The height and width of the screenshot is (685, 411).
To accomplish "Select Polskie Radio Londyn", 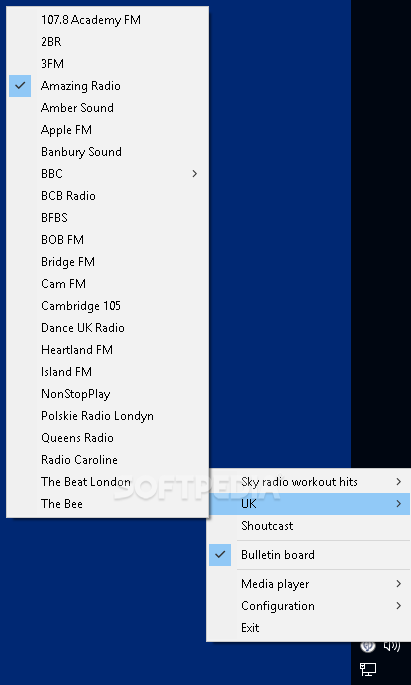I will click(x=107, y=416).
